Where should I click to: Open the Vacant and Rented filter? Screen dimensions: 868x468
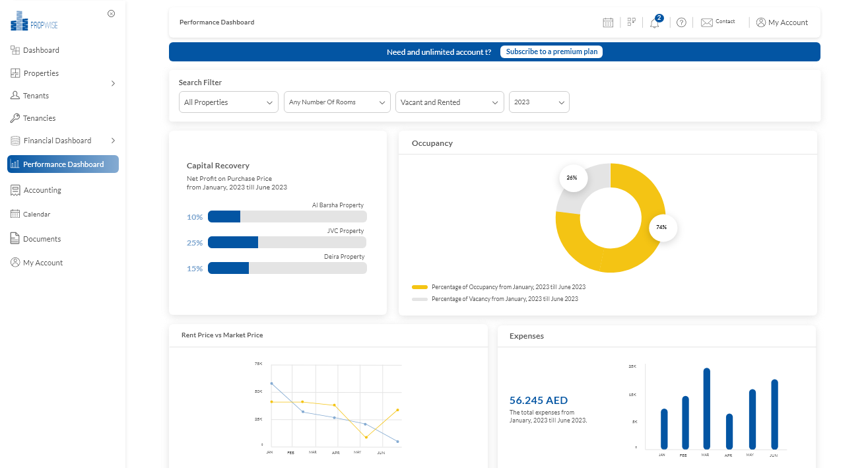pyautogui.click(x=450, y=102)
